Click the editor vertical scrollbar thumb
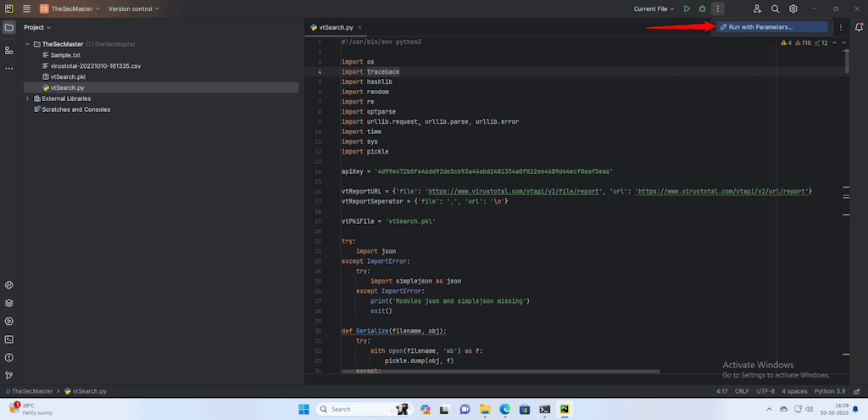Screen dimensions: 868x420 point(847,61)
